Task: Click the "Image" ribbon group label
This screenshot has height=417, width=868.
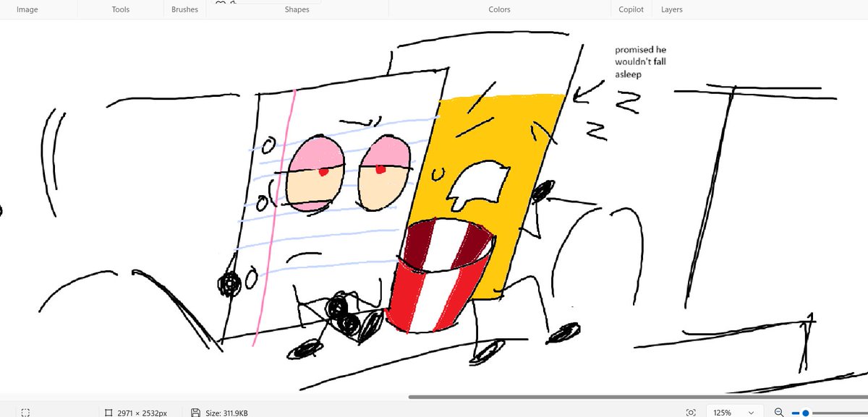Action: pyautogui.click(x=27, y=9)
